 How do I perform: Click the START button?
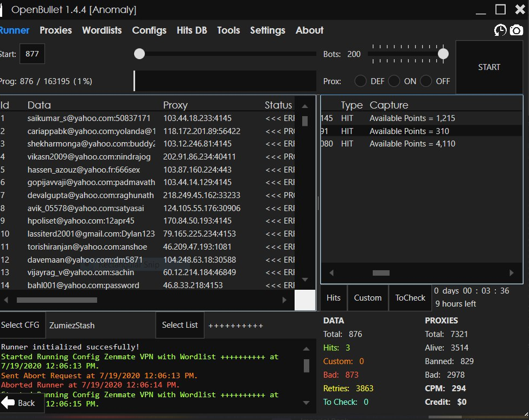489,67
